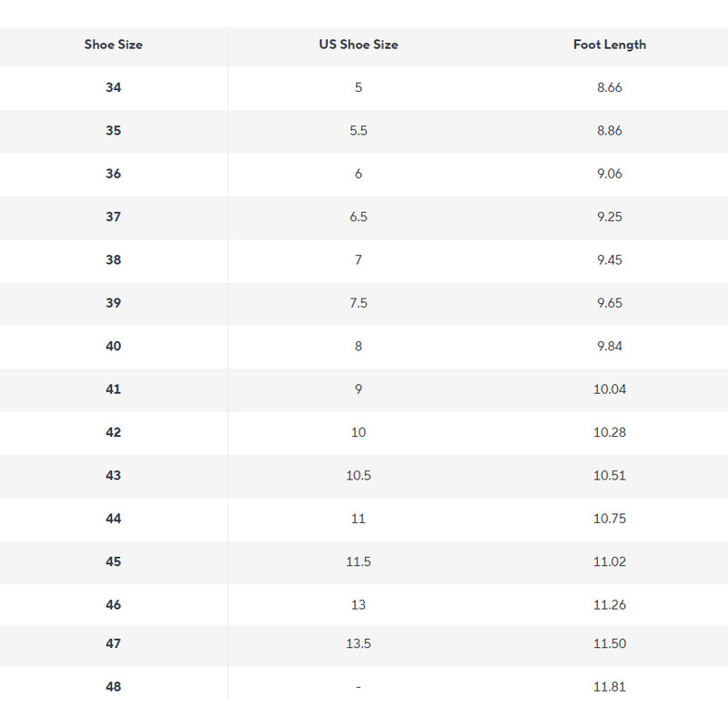Click the US Shoe Size column header
This screenshot has width=728, height=728.
(x=359, y=45)
